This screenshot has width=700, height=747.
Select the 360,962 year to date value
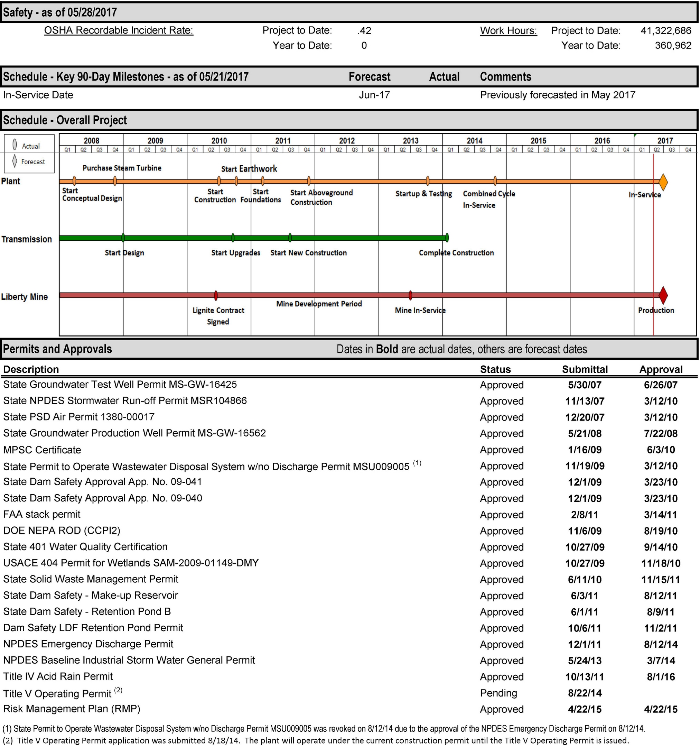[673, 45]
